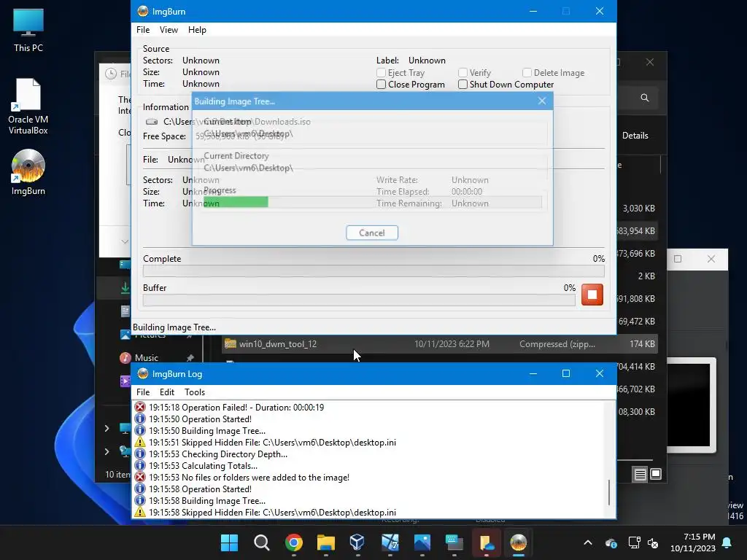Open the VirtualBox icon in the taskbar
This screenshot has width=747, height=560.
(x=357, y=542)
